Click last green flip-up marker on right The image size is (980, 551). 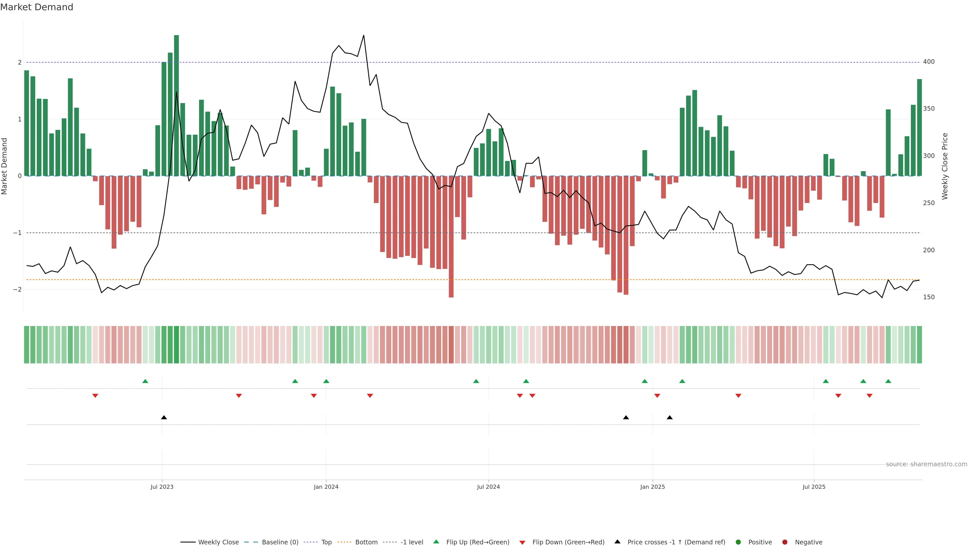coord(888,381)
